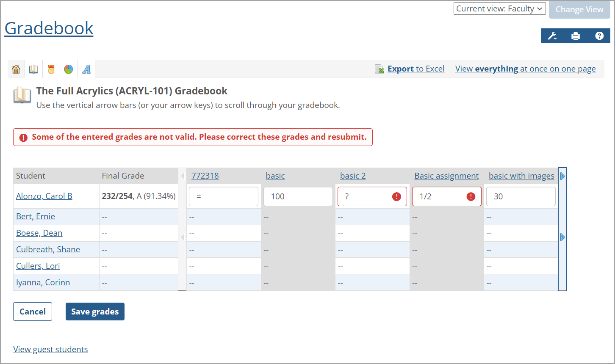
Task: Open the Basic assignment column header link
Action: point(446,176)
